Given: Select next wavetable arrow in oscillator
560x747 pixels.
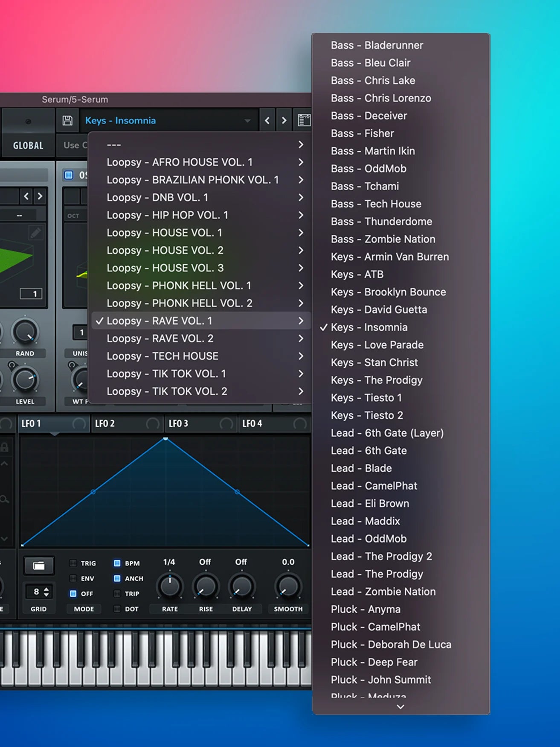Looking at the screenshot, I should (x=40, y=196).
